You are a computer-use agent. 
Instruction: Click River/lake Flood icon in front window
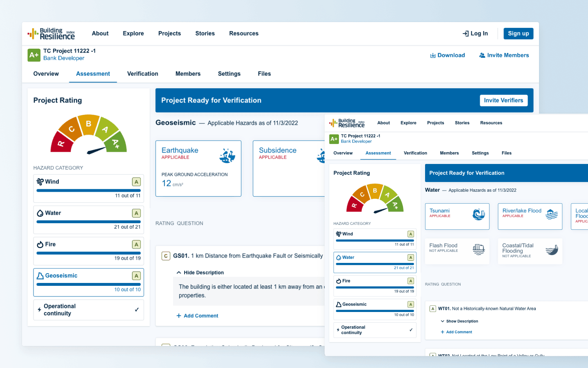tap(552, 214)
